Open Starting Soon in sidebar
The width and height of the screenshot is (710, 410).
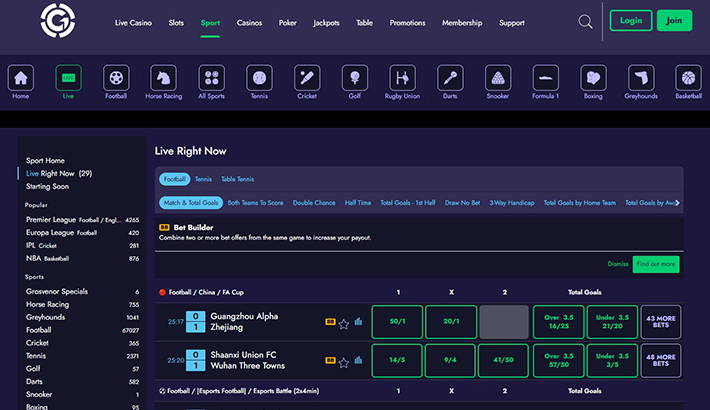(x=47, y=186)
